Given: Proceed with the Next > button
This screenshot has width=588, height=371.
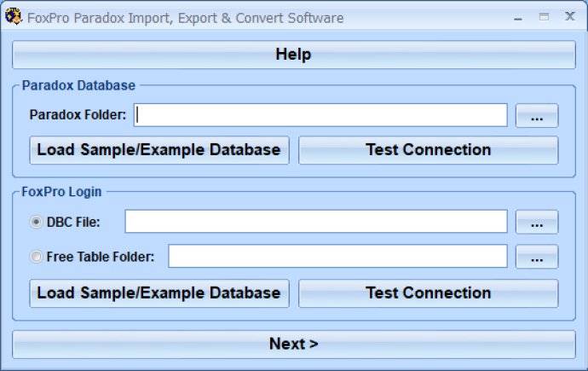Looking at the screenshot, I should point(294,345).
